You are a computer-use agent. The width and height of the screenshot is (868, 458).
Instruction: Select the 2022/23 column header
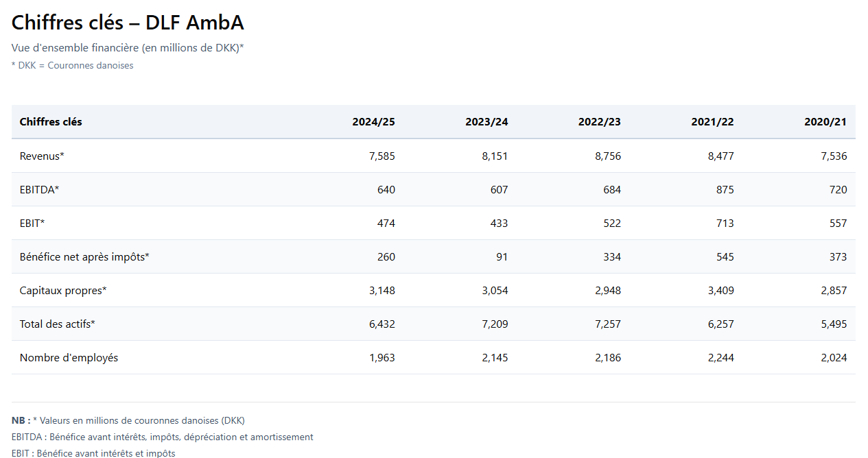pos(599,122)
